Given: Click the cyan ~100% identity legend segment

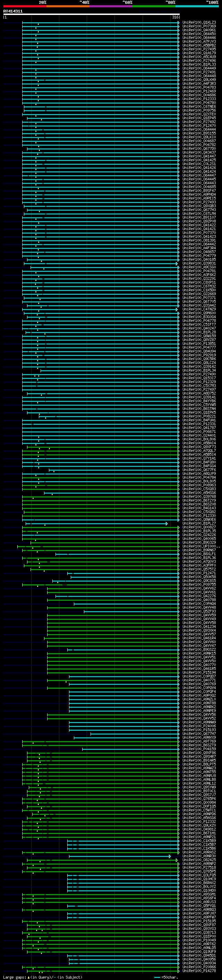Looking at the screenshot, I should [197, 6].
